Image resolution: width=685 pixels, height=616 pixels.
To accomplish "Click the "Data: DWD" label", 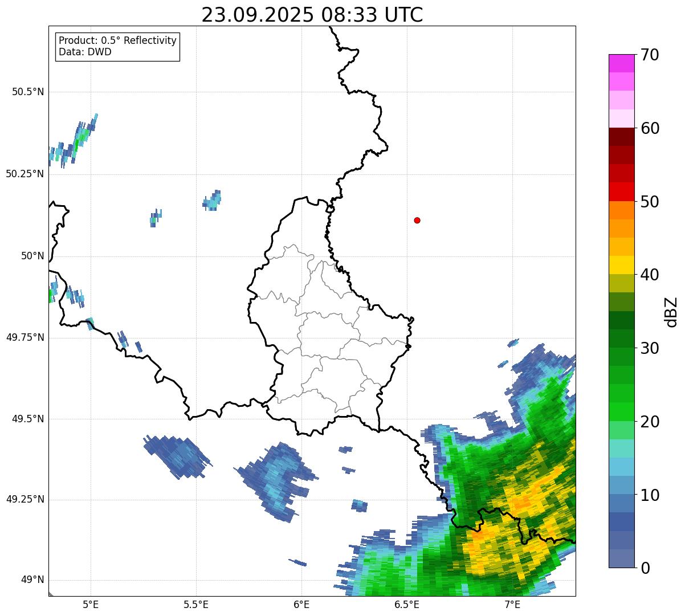I will point(85,52).
